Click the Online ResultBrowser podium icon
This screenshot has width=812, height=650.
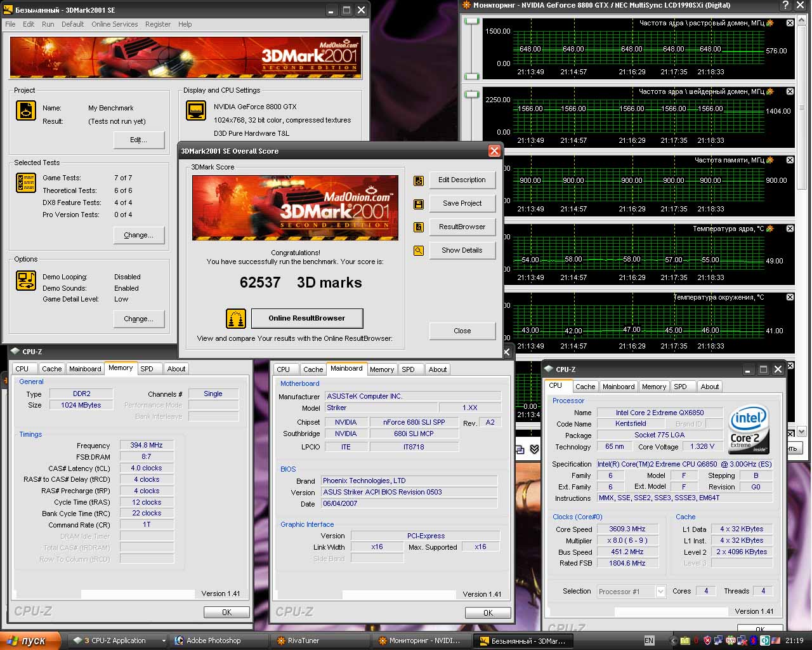point(236,319)
